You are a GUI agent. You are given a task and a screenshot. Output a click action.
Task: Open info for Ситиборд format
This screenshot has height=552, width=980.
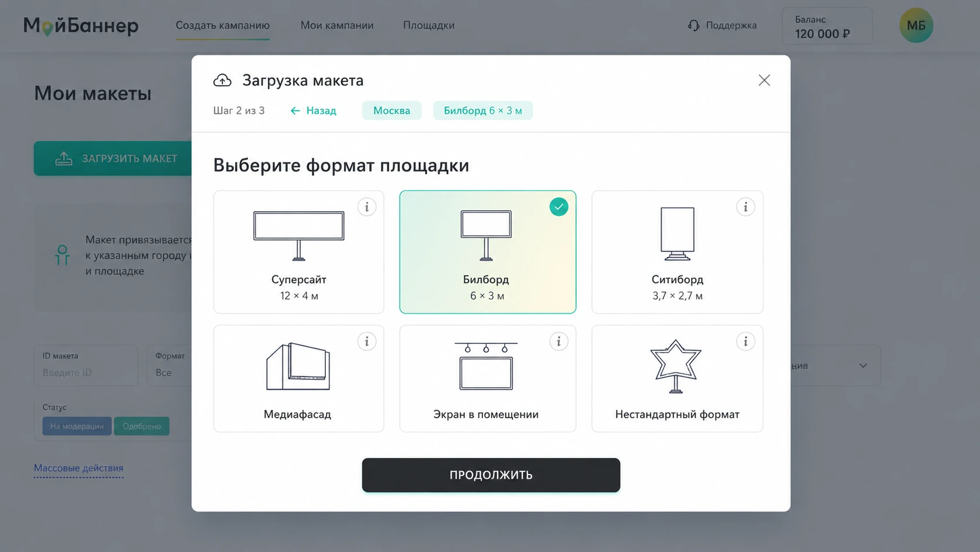click(746, 207)
